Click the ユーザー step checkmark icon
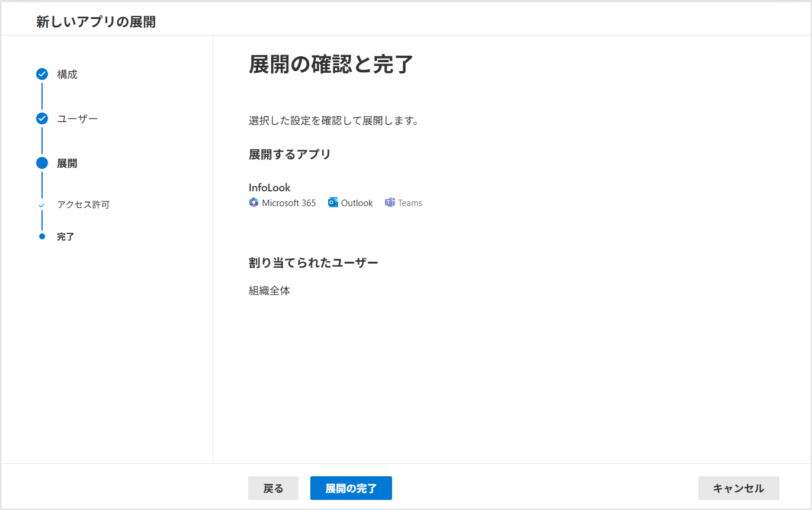The width and height of the screenshot is (812, 510). pos(42,118)
